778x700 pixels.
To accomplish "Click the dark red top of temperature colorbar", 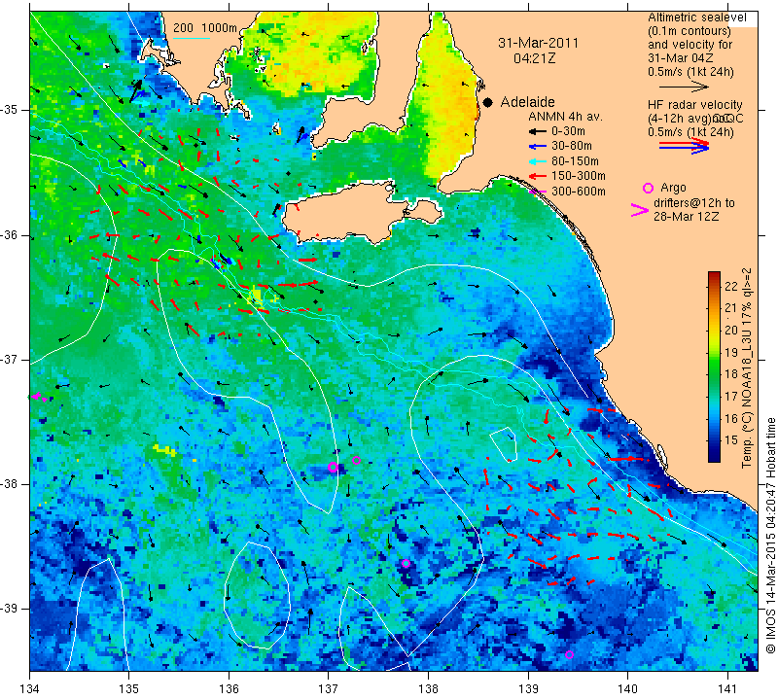I will pos(714,276).
